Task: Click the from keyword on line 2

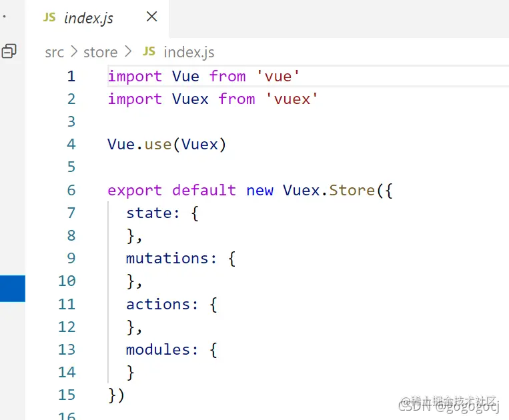Action: coord(236,99)
